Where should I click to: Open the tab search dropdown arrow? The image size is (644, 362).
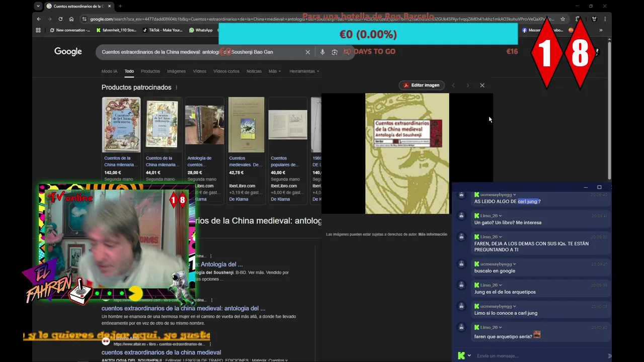pyautogui.click(x=38, y=6)
